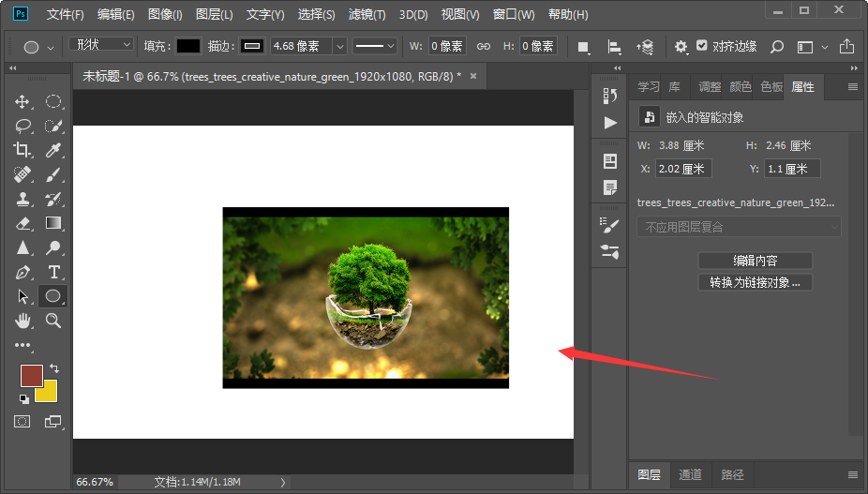Select the Eraser tool
The width and height of the screenshot is (868, 494).
coord(22,223)
